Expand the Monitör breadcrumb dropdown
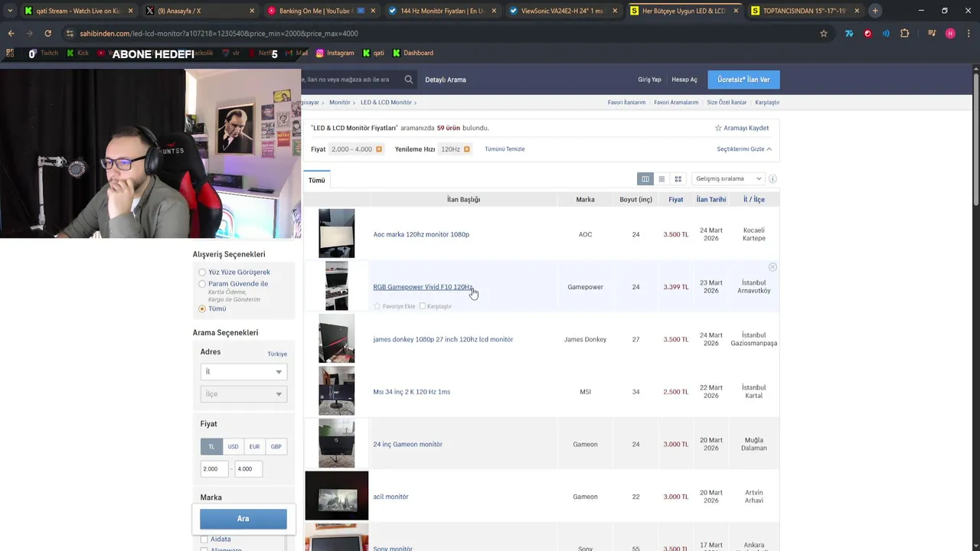The image size is (980, 551). click(x=342, y=103)
